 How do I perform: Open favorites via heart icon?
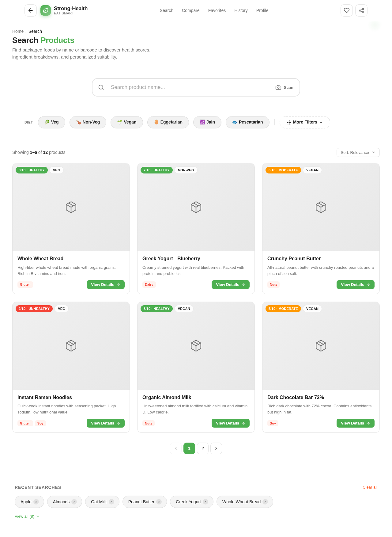tap(347, 10)
